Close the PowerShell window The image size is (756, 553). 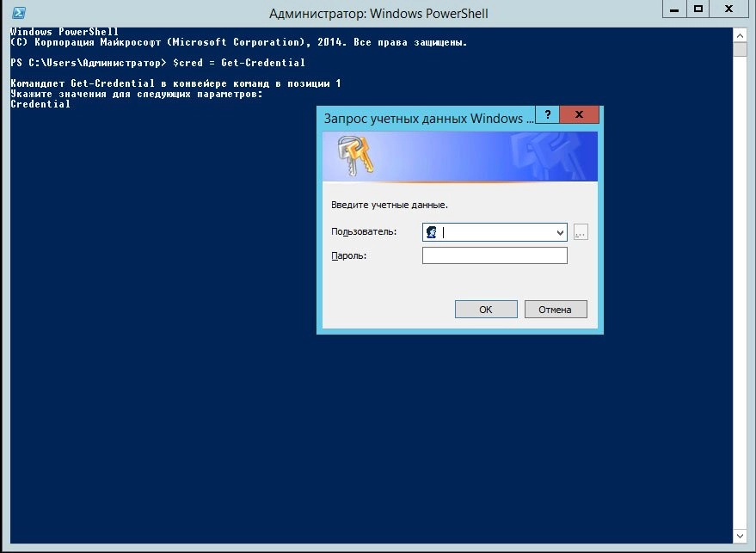pyautogui.click(x=729, y=9)
